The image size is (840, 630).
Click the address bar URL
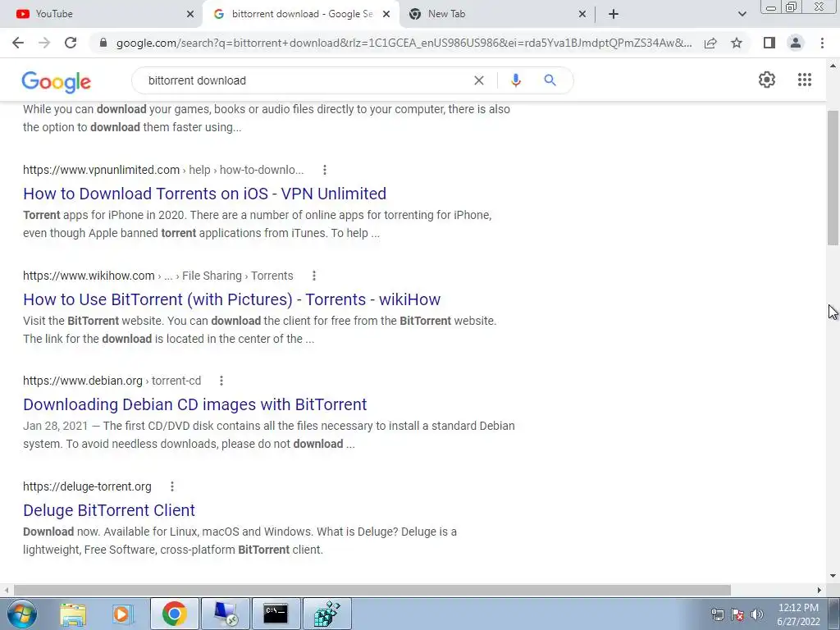point(404,43)
